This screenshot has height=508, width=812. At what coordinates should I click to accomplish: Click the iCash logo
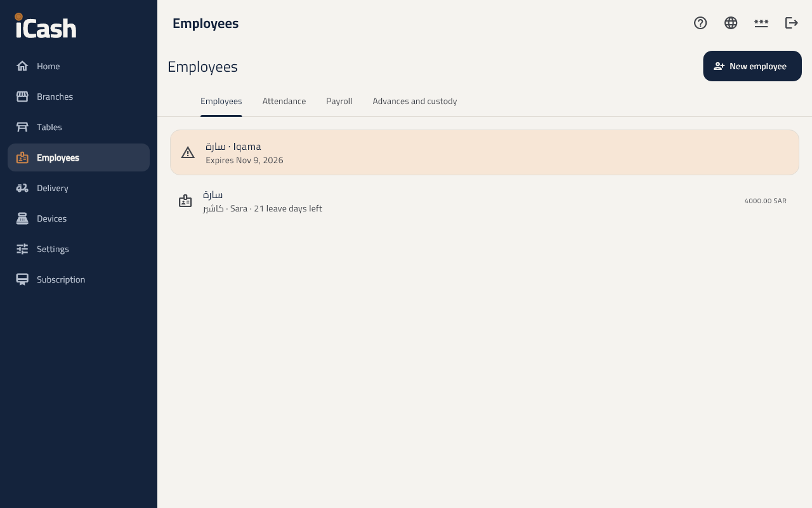click(46, 26)
